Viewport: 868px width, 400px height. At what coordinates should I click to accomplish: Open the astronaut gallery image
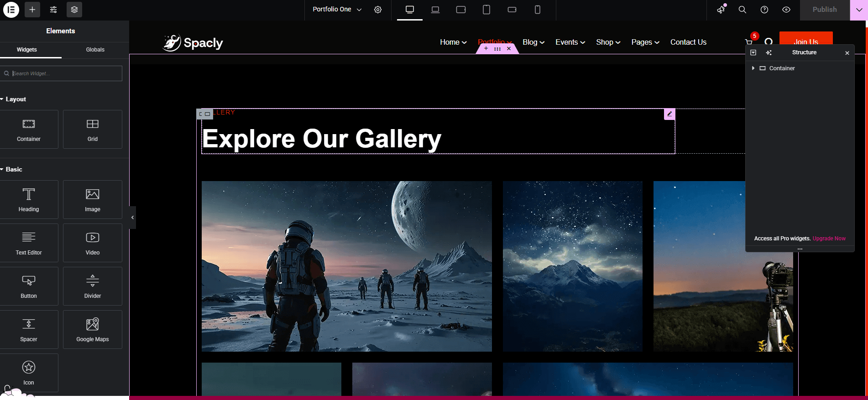pos(347,266)
